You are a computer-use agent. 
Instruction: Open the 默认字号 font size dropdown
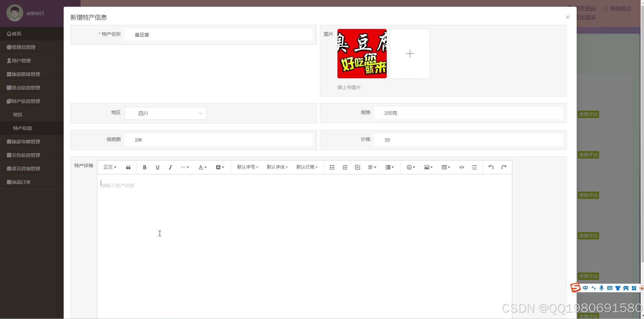coord(248,167)
